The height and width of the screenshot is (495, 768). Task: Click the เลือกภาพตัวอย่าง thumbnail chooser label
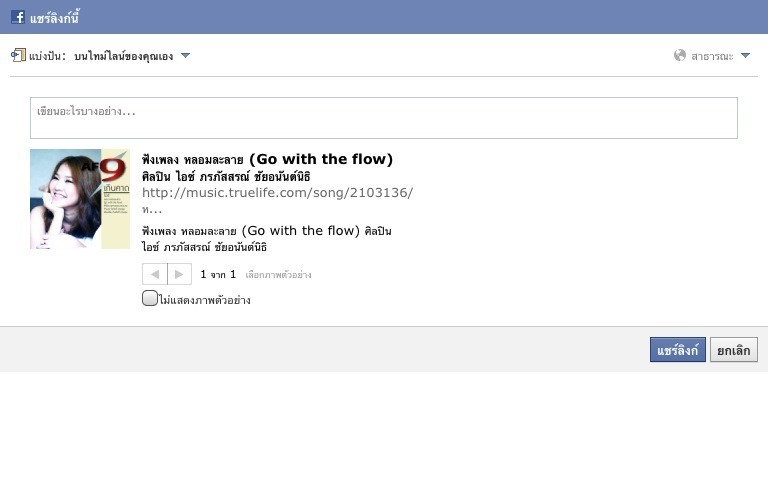pyautogui.click(x=278, y=275)
